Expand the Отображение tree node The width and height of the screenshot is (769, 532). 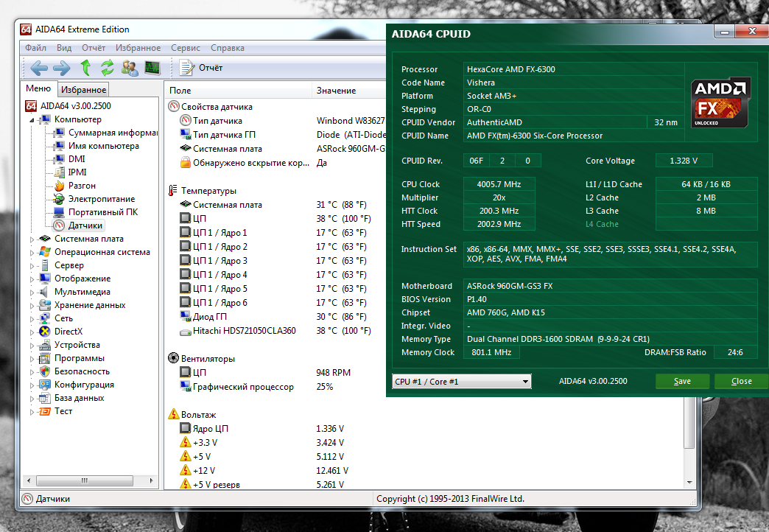pos(32,279)
